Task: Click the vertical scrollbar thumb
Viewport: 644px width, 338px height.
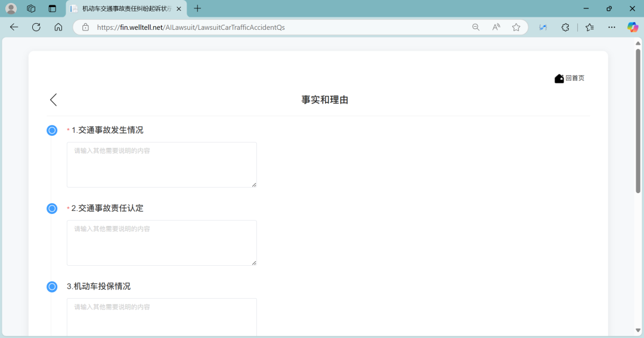Action: 638,119
